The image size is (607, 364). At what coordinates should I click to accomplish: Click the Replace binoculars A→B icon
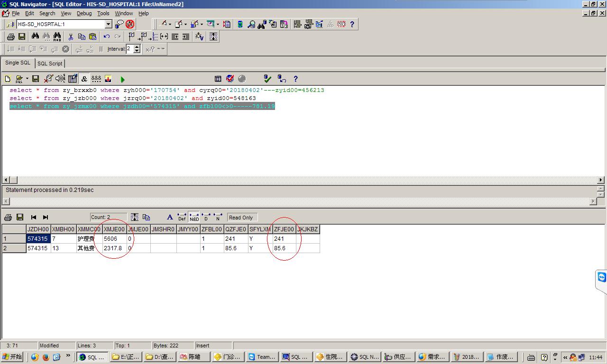tap(57, 36)
